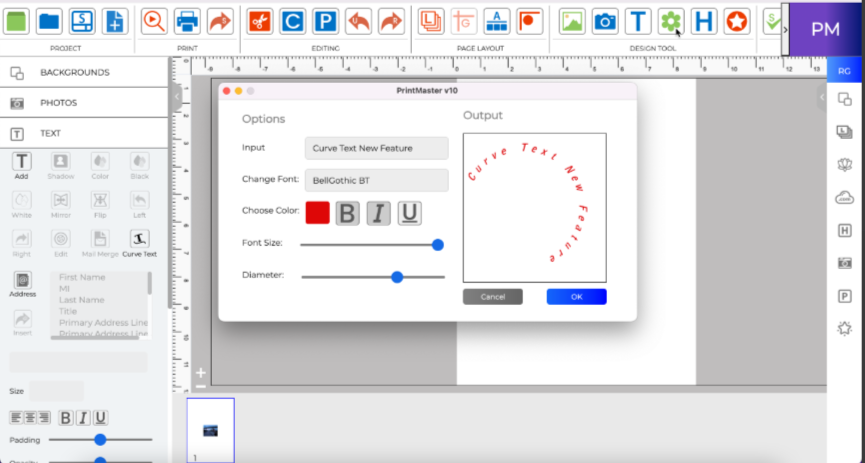Set center text alignment in the left panel
This screenshot has width=865, height=463.
coord(30,418)
